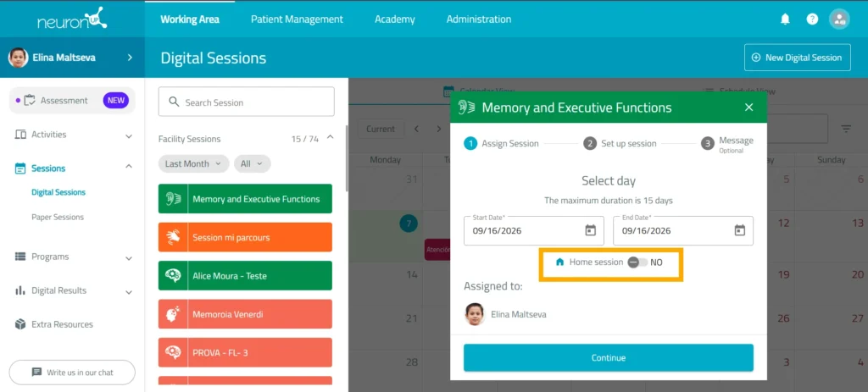
Task: Expand the Elina Maltseva patient chevron
Action: (130, 57)
